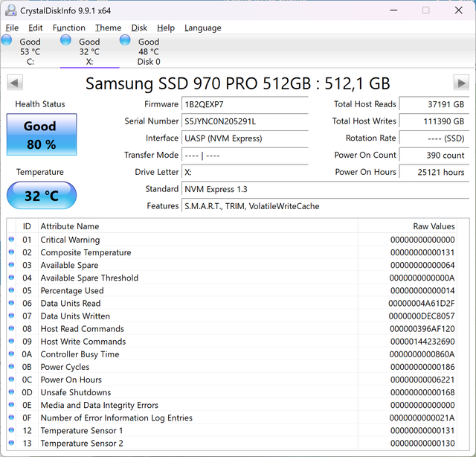
Task: Click the Firmware field 1B2QEXP7
Action: [x=245, y=104]
